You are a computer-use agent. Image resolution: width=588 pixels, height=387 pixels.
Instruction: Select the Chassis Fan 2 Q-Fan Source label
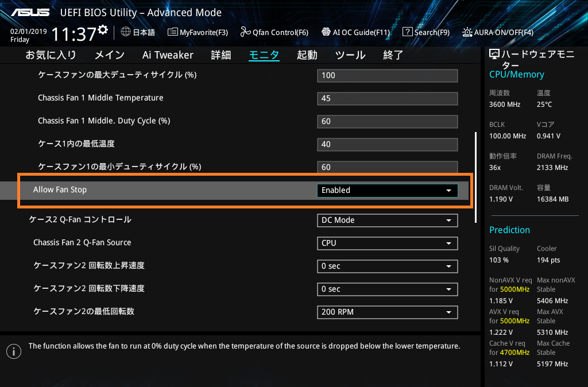[x=82, y=243]
